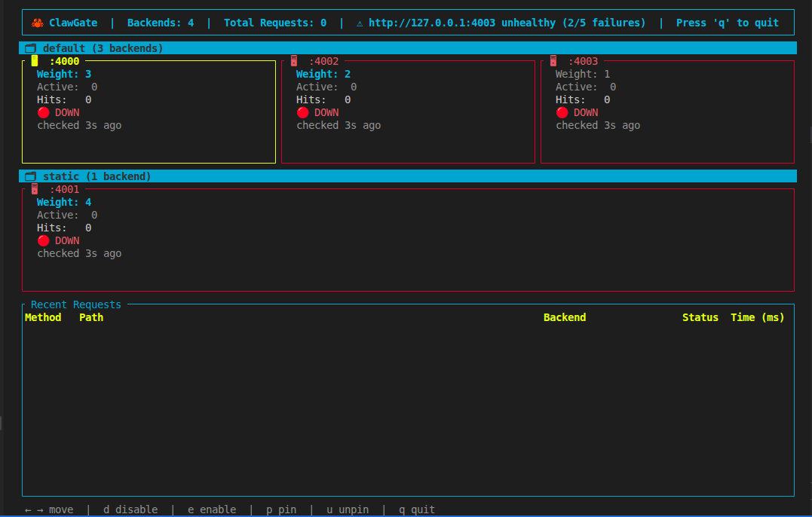Click the 'e enable' shortcut hint
This screenshot has height=517, width=812.
pos(212,509)
